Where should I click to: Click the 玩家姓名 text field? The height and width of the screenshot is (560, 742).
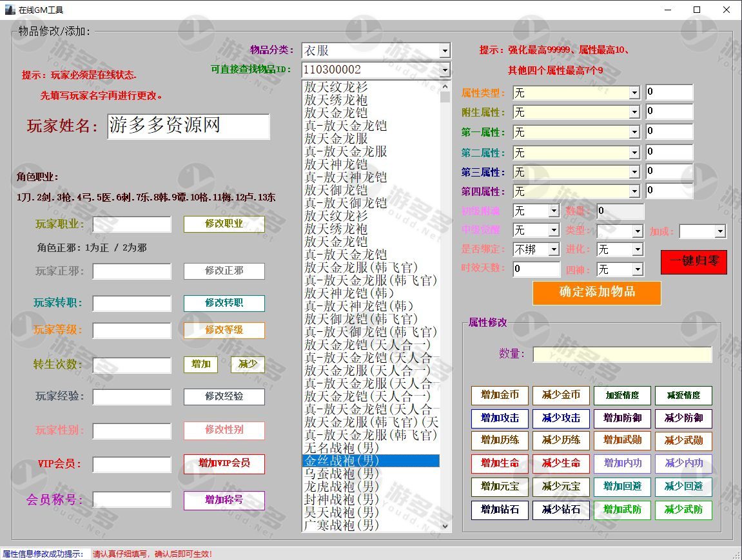point(188,126)
